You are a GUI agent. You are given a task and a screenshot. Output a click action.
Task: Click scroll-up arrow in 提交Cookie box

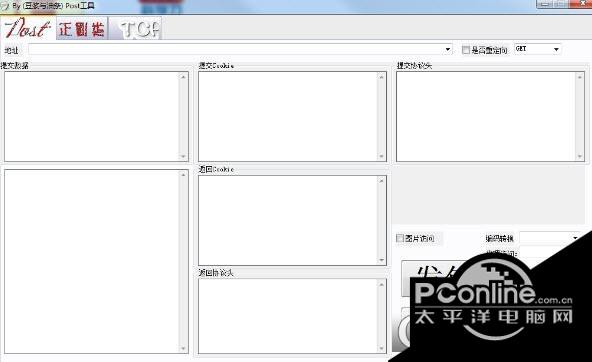381,77
